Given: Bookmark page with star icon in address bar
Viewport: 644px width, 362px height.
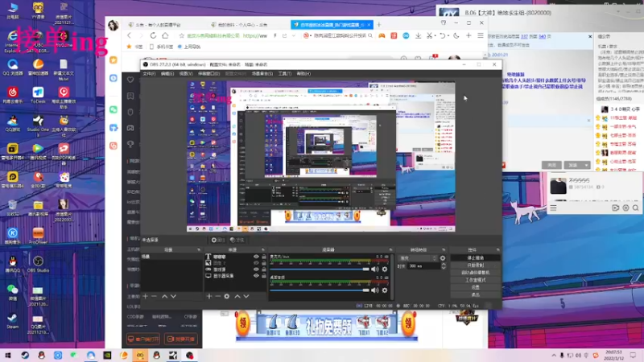Looking at the screenshot, I should point(182,35).
